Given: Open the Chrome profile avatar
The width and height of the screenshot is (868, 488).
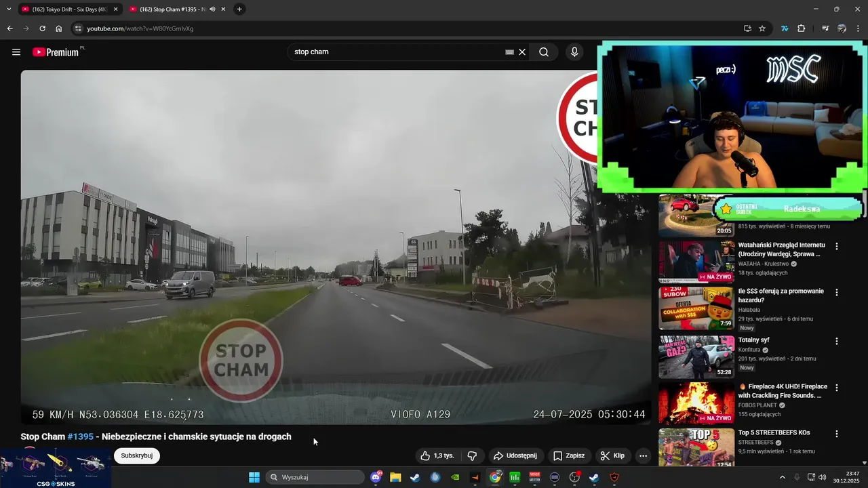Looking at the screenshot, I should point(842,28).
